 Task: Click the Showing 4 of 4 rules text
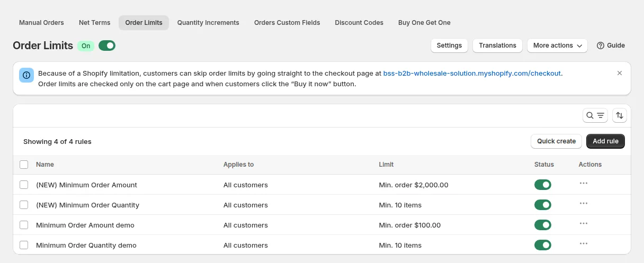coord(57,141)
